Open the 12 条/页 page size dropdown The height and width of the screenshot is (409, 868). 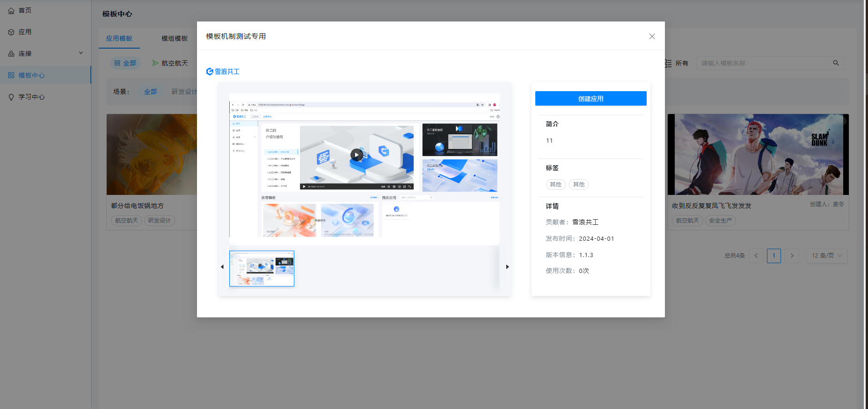826,256
